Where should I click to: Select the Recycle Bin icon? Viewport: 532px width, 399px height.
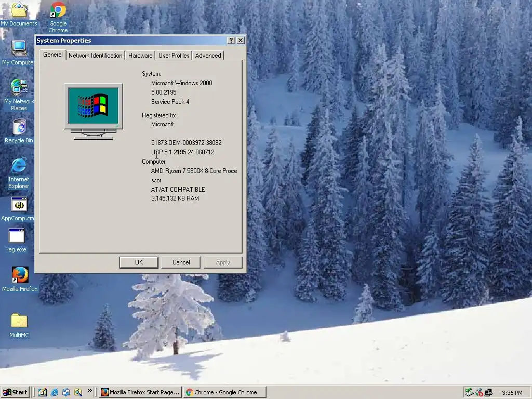[x=19, y=131]
